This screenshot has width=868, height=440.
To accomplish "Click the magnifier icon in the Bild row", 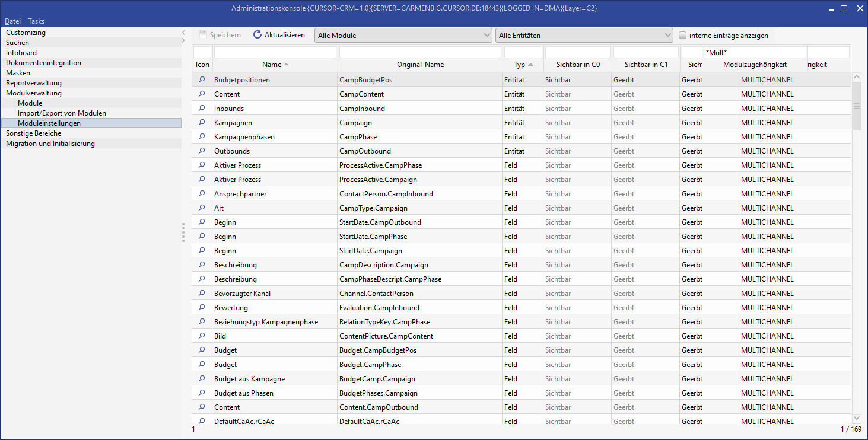I will pos(202,336).
